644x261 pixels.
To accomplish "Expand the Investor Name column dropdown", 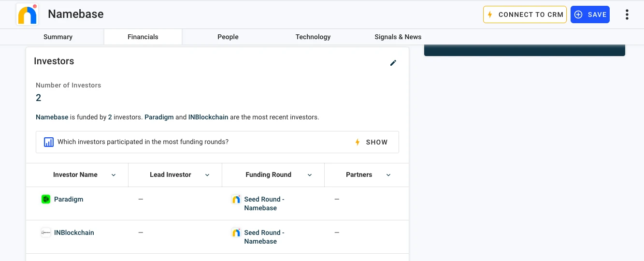I will tap(114, 175).
